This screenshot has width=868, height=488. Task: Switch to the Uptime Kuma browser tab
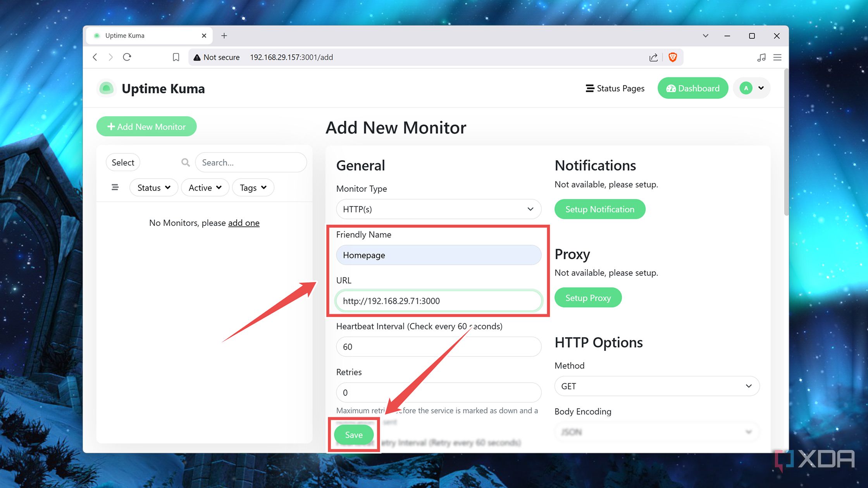click(124, 35)
